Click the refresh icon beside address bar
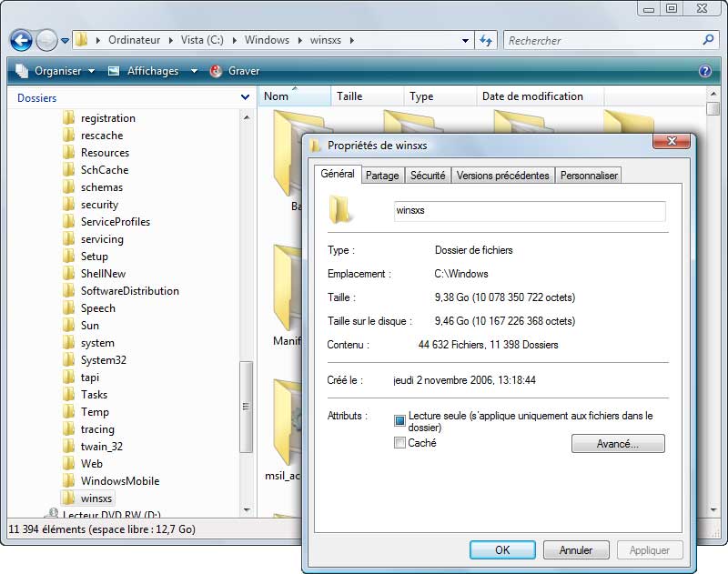This screenshot has width=728, height=574. (486, 40)
